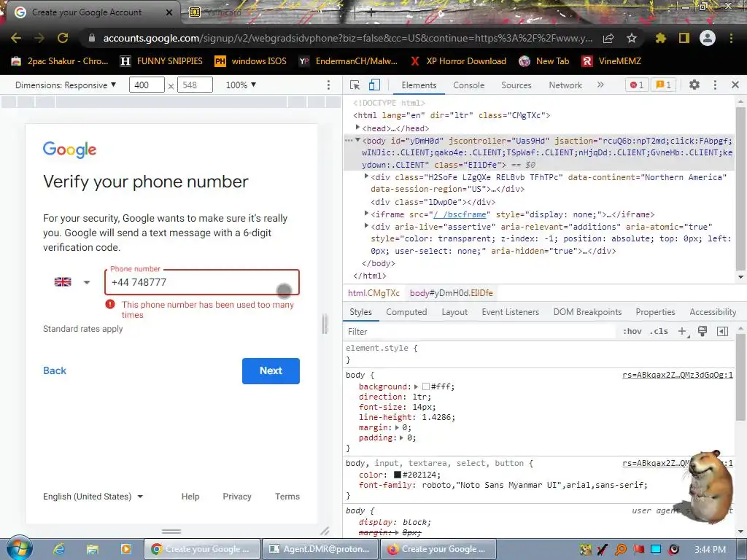Open the red error count badge

coord(637,85)
